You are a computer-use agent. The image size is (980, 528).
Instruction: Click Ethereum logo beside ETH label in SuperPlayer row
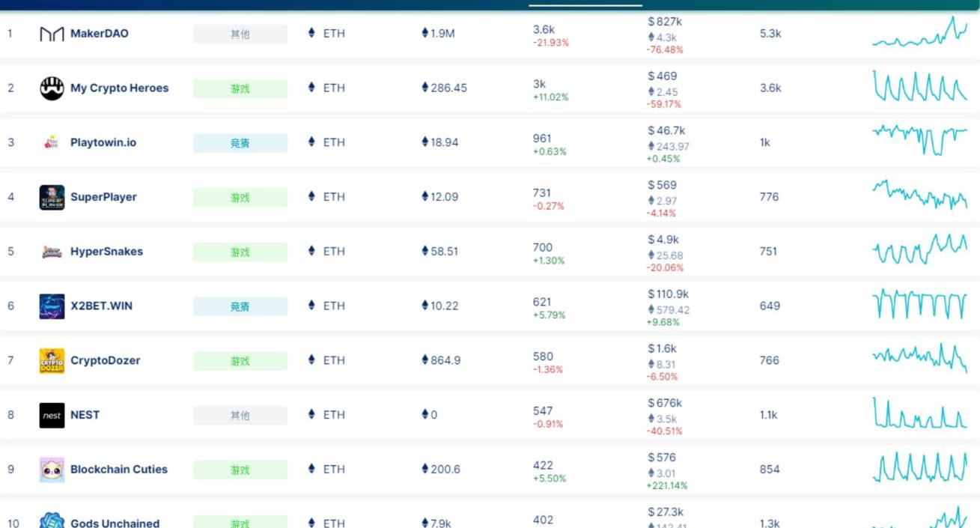312,196
